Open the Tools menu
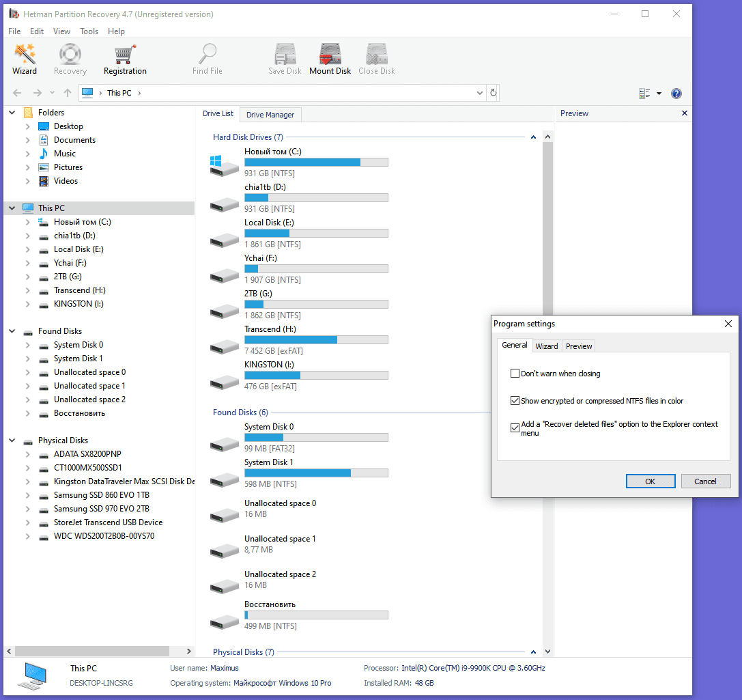Screen dimensions: 742x700 tap(89, 31)
